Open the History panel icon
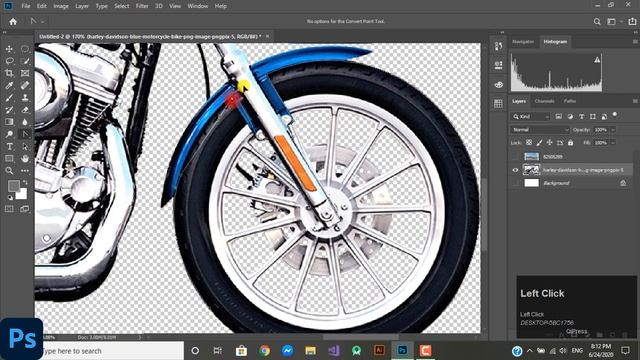The width and height of the screenshot is (640, 360). pos(498,46)
